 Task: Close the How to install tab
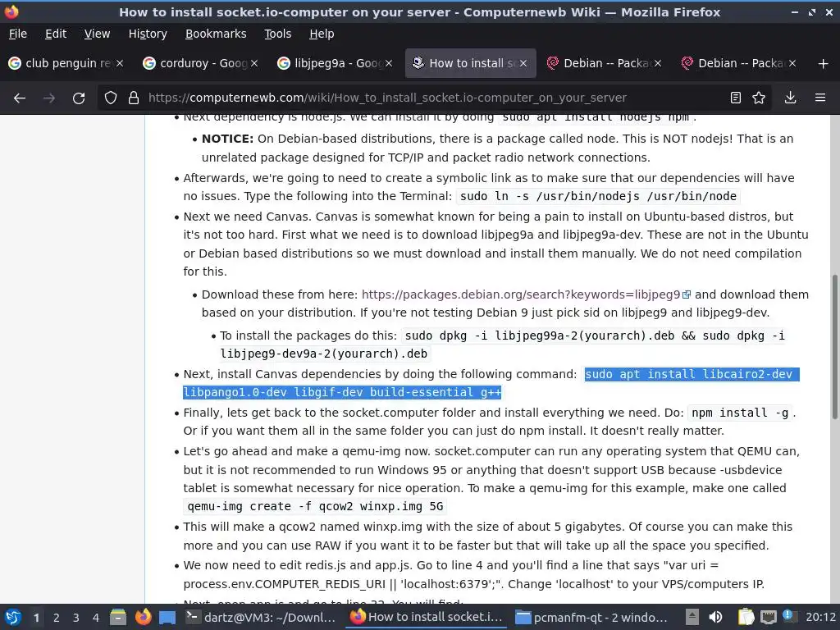click(x=523, y=63)
